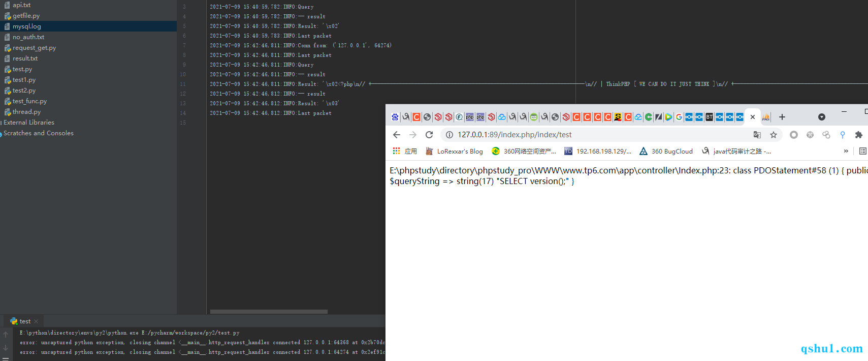Click the up arrow in Run panel

[x=6, y=335]
